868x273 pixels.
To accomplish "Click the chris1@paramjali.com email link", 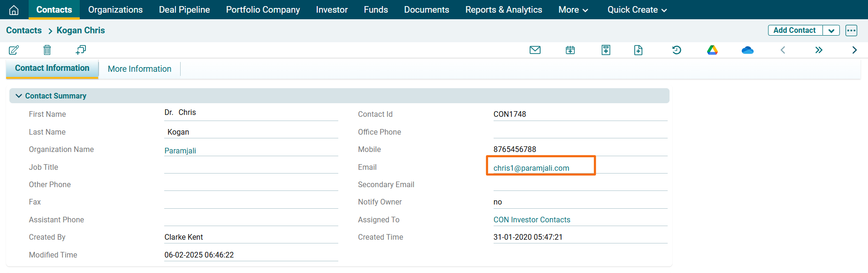I will (x=531, y=168).
